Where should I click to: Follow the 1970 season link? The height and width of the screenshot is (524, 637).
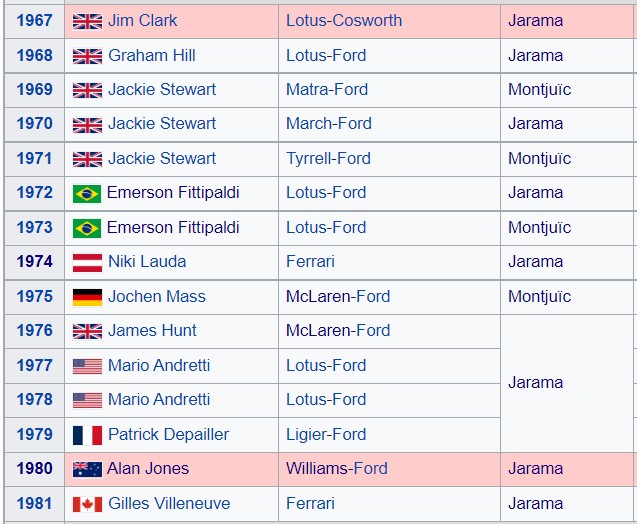click(x=35, y=123)
